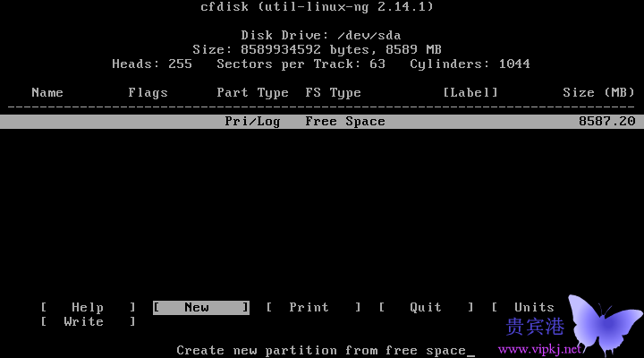The image size is (644, 358).
Task: Choose the Print menu option
Action: point(313,308)
